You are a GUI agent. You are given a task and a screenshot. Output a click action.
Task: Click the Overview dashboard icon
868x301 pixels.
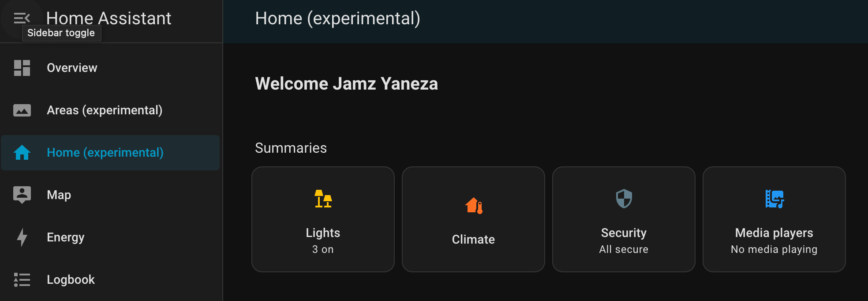coord(22,68)
